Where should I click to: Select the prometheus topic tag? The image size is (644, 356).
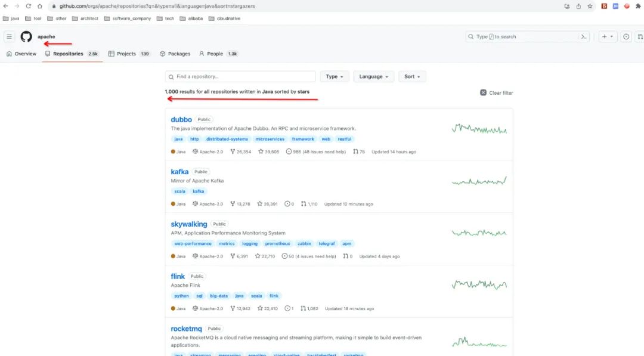coord(277,243)
